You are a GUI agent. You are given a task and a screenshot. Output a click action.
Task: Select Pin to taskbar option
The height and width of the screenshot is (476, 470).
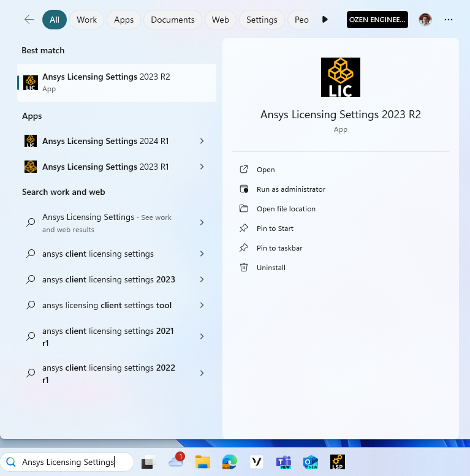(x=279, y=248)
